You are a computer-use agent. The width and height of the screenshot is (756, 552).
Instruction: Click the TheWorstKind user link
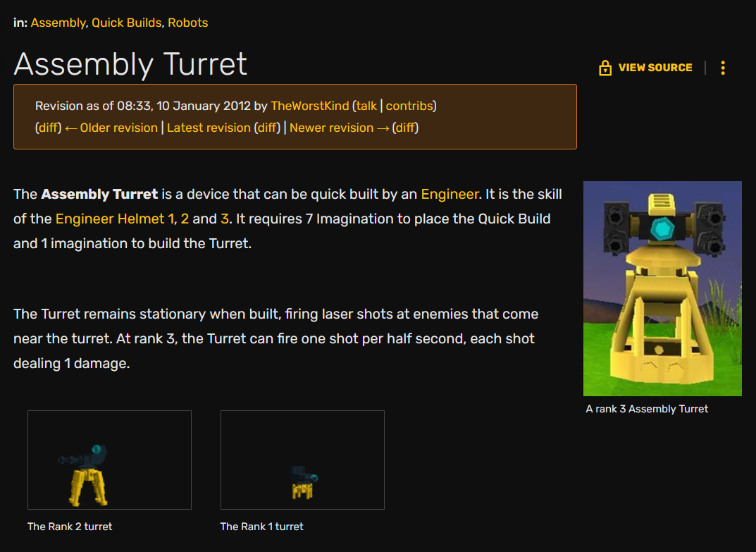tap(310, 106)
